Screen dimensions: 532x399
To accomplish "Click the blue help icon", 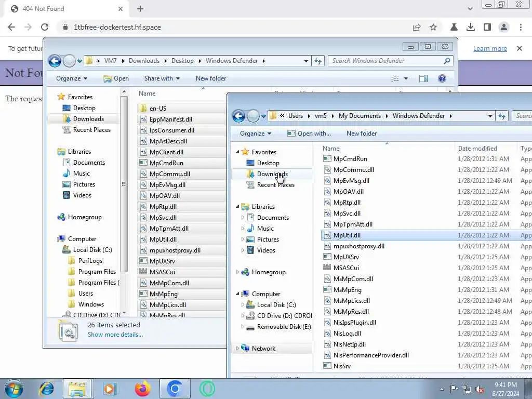I will (442, 79).
